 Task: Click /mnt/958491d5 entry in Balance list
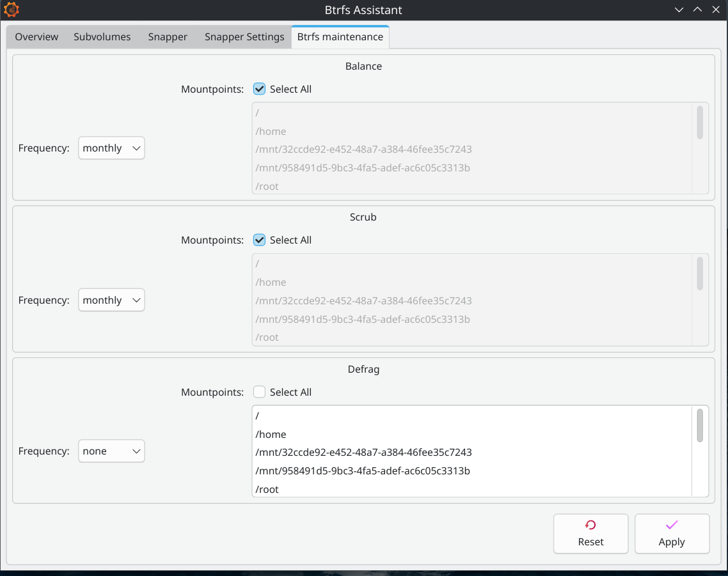(472, 168)
